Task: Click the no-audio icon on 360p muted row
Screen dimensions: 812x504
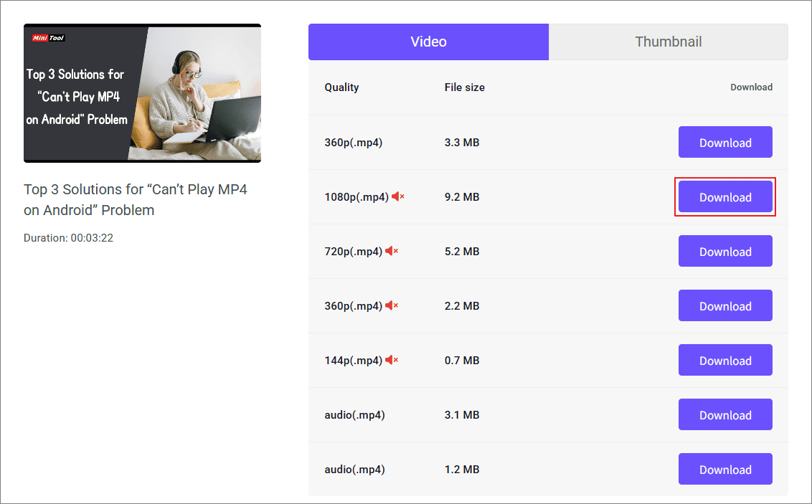Action: coord(391,305)
